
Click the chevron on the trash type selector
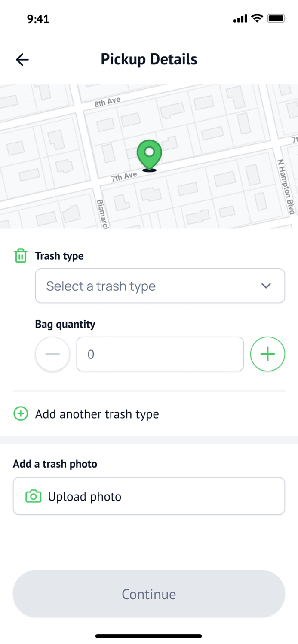(x=266, y=286)
